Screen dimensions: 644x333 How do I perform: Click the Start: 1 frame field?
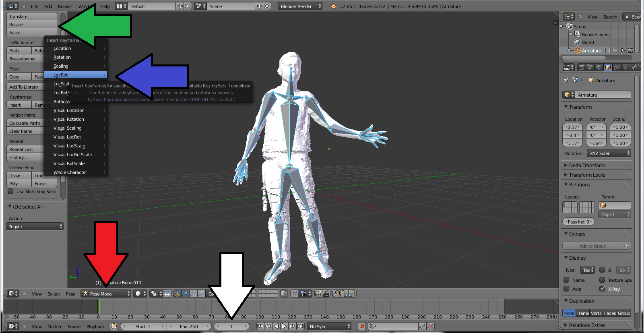tap(143, 326)
